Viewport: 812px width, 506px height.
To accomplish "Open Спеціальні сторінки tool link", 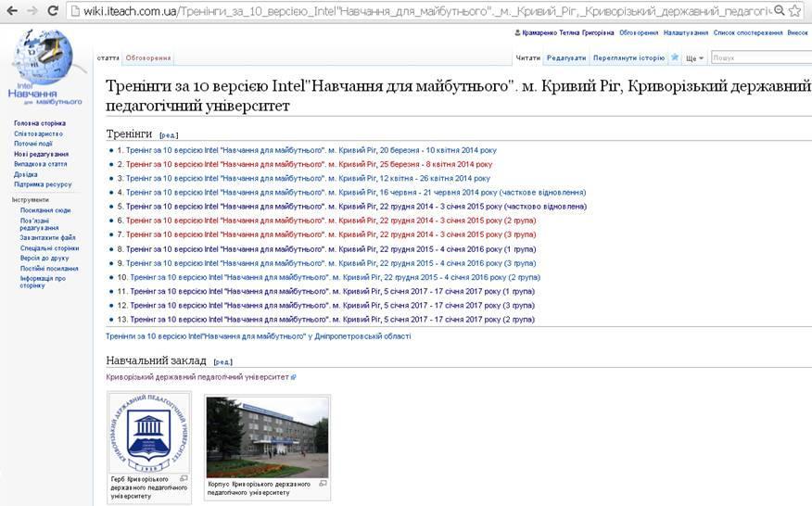I will click(x=50, y=248).
